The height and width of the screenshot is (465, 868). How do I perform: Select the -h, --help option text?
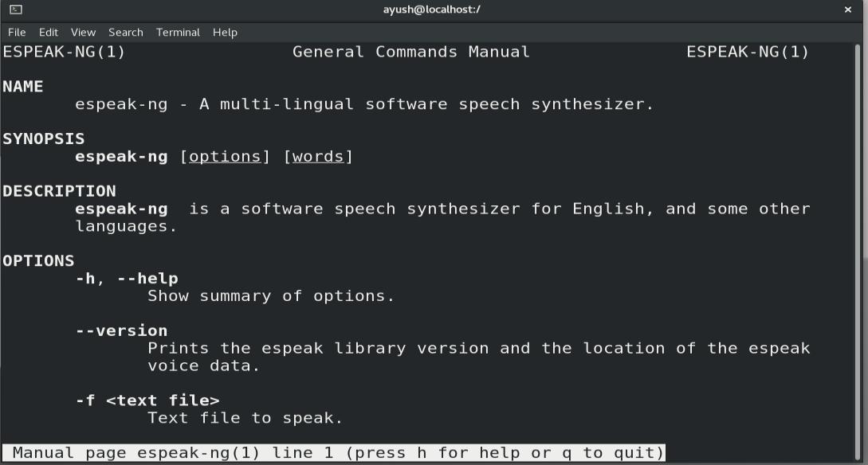coord(127,278)
